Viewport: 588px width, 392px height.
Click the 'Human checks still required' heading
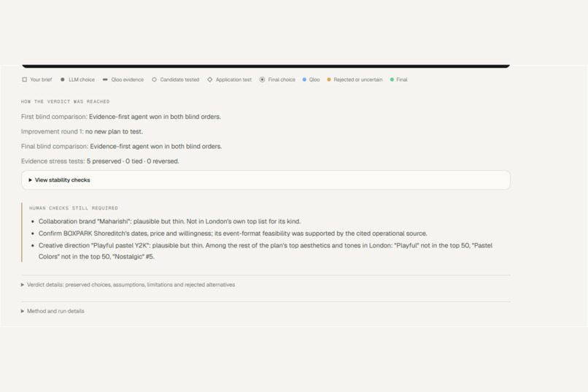tap(74, 208)
